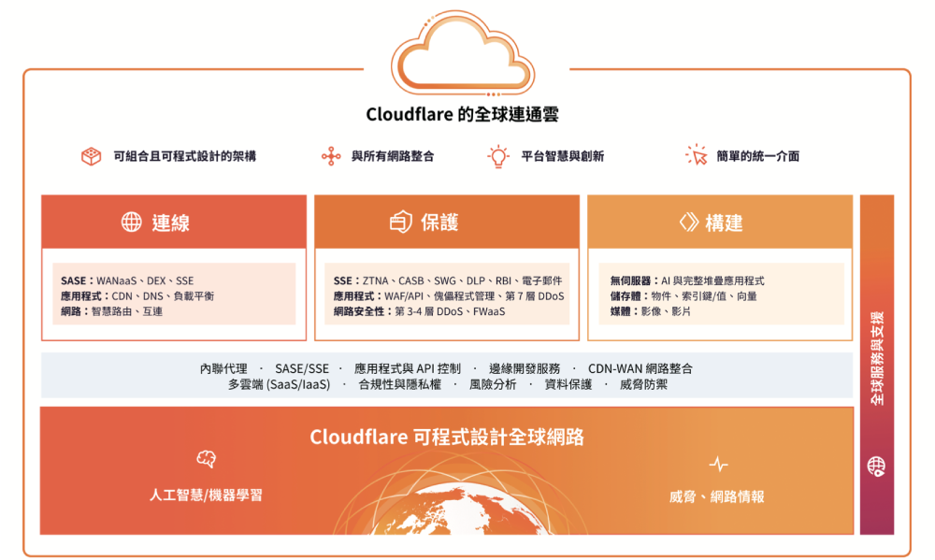Click the Cloudflare cloud logo
This screenshot has height=560, width=935.
coord(464,53)
